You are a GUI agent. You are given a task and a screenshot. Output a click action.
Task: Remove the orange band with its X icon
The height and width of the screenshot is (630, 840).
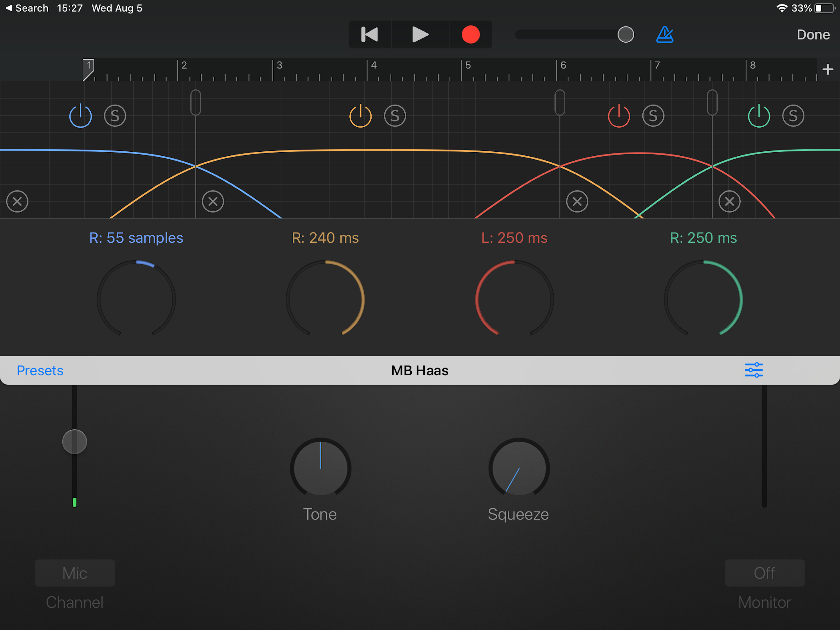[213, 201]
